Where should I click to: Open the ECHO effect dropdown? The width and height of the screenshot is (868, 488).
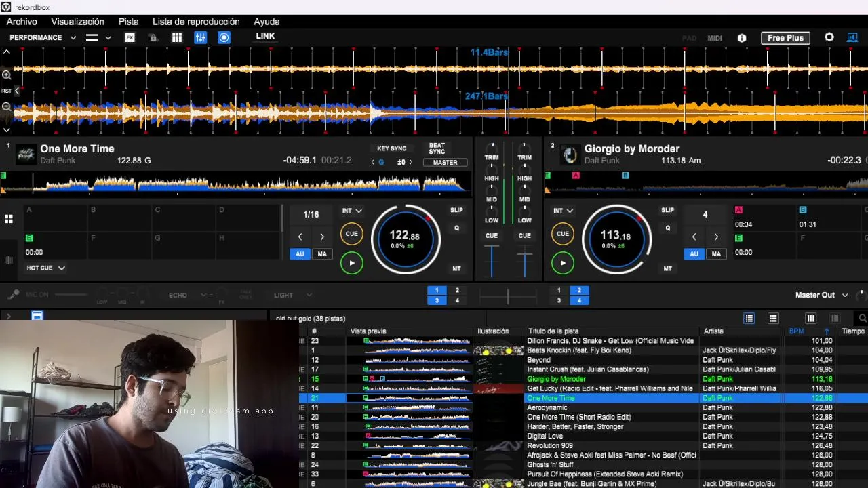tap(188, 296)
